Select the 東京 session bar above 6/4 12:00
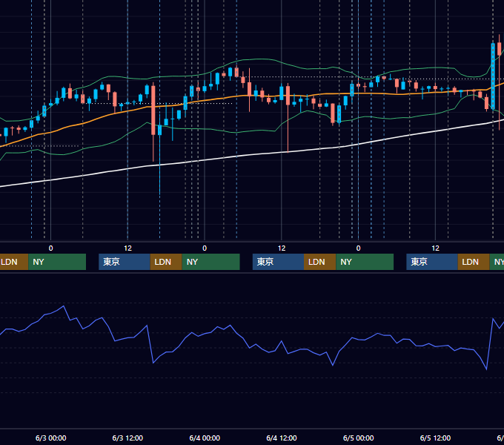 [x=278, y=262]
